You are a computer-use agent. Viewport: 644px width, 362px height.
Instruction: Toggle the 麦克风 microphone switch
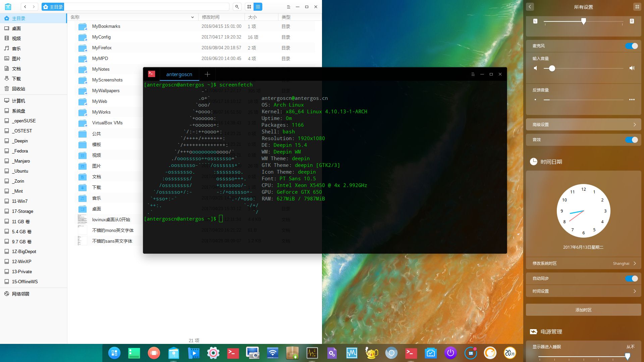point(632,46)
